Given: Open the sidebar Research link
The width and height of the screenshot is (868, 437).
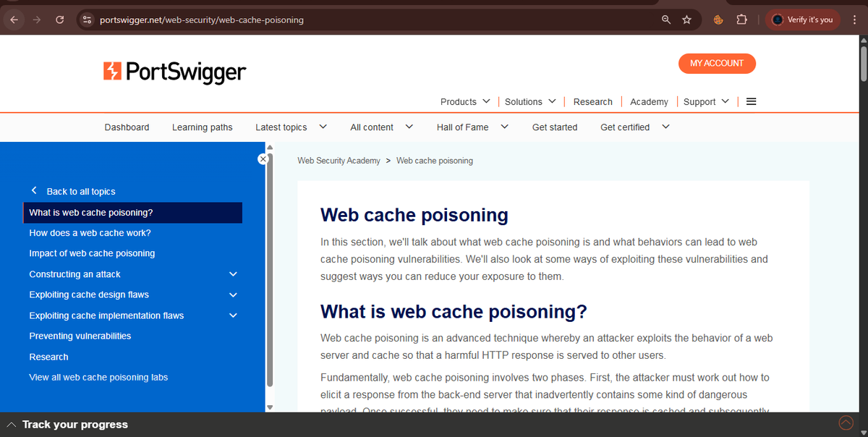Looking at the screenshot, I should [48, 357].
